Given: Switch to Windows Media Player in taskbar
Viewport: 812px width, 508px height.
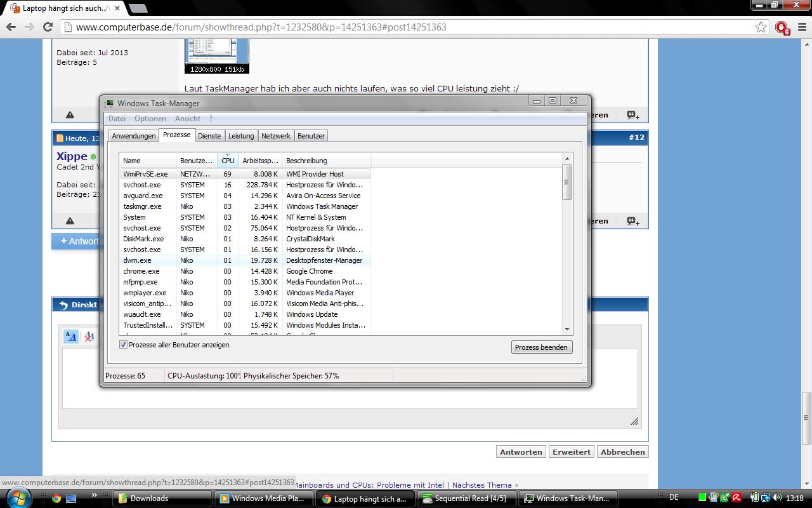Looking at the screenshot, I should tap(263, 498).
